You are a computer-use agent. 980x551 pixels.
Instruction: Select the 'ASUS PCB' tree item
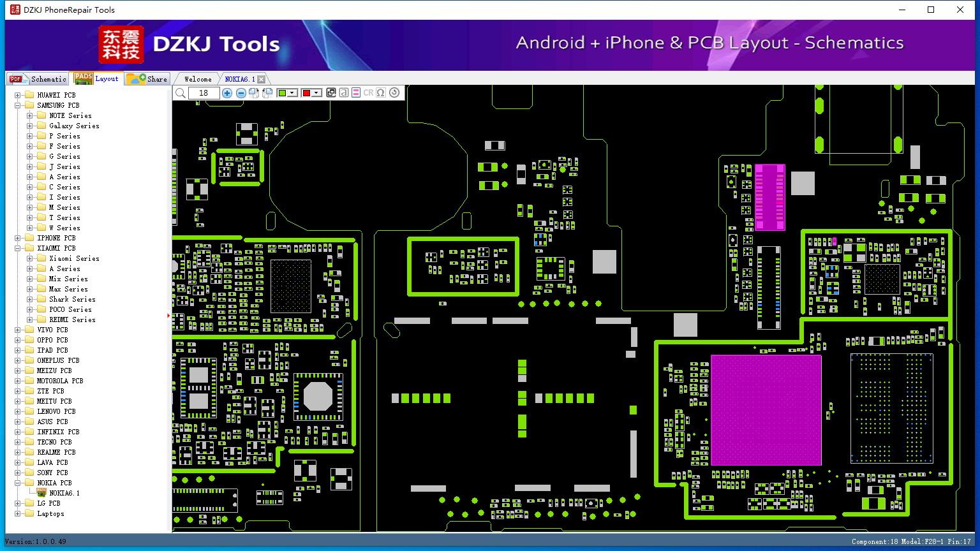[x=52, y=422]
